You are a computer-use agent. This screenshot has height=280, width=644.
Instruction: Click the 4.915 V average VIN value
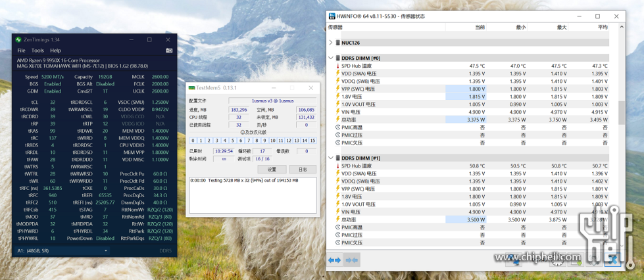(600, 112)
